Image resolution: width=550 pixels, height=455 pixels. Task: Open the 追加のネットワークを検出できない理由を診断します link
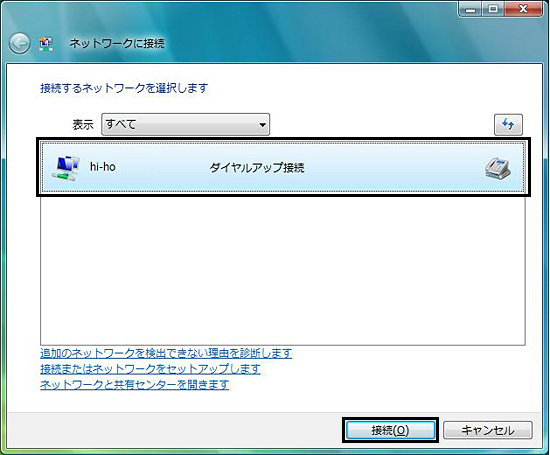[x=166, y=353]
